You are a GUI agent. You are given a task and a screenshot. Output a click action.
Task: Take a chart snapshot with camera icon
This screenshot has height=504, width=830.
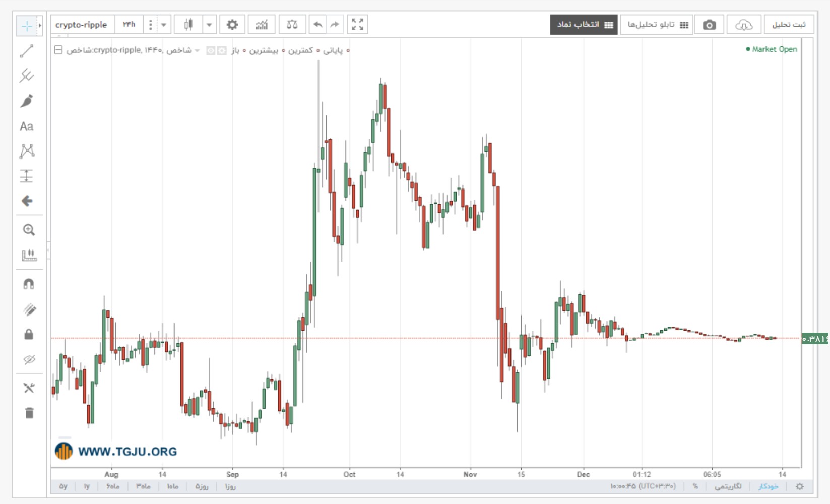pyautogui.click(x=709, y=25)
